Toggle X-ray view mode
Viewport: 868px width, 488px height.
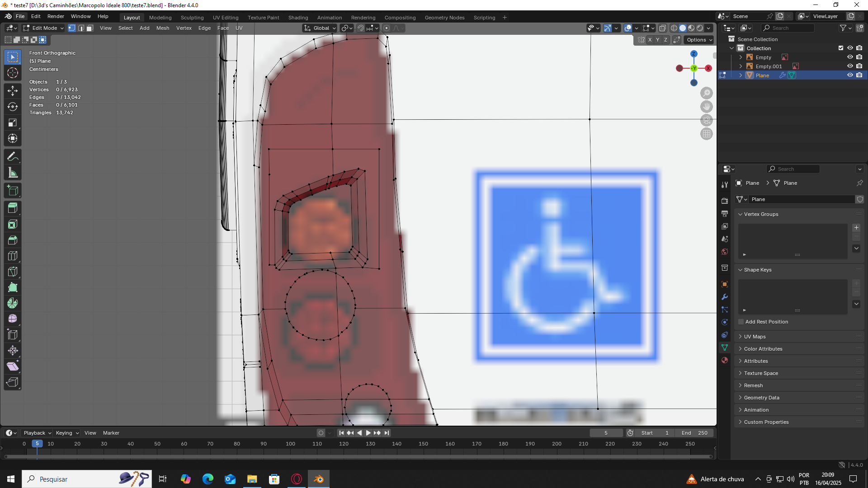point(662,28)
